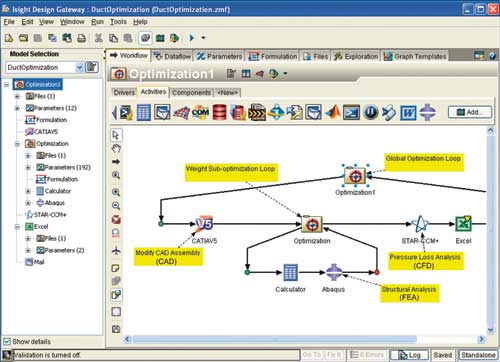Click the New model toolbar icon

[x=9, y=38]
